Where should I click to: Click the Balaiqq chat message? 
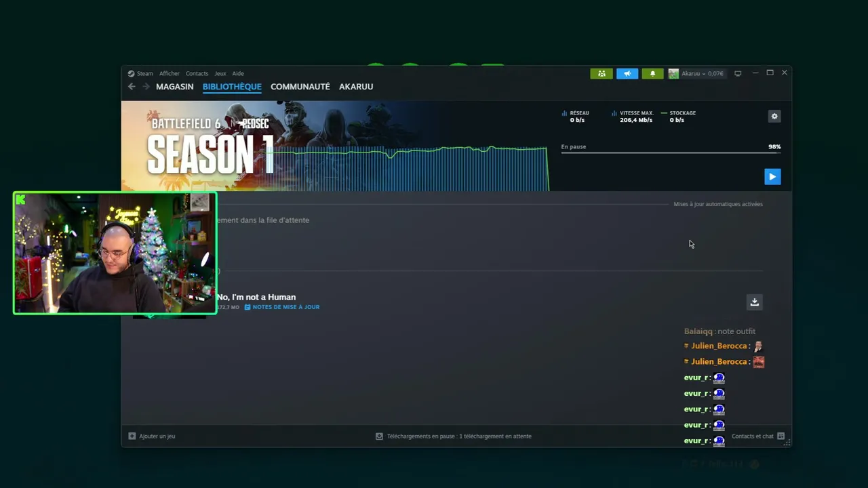coord(719,331)
